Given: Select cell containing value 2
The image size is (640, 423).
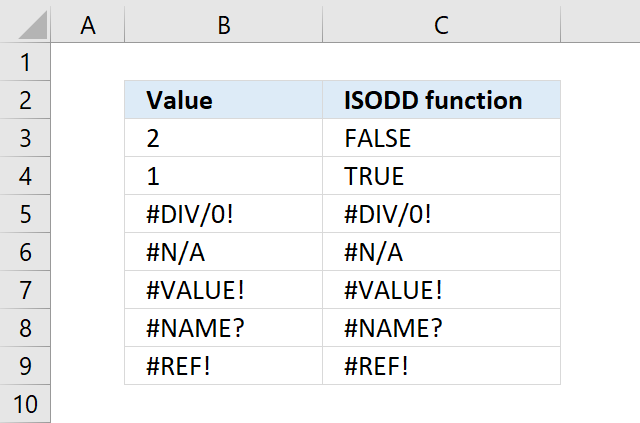Looking at the screenshot, I should (x=224, y=138).
